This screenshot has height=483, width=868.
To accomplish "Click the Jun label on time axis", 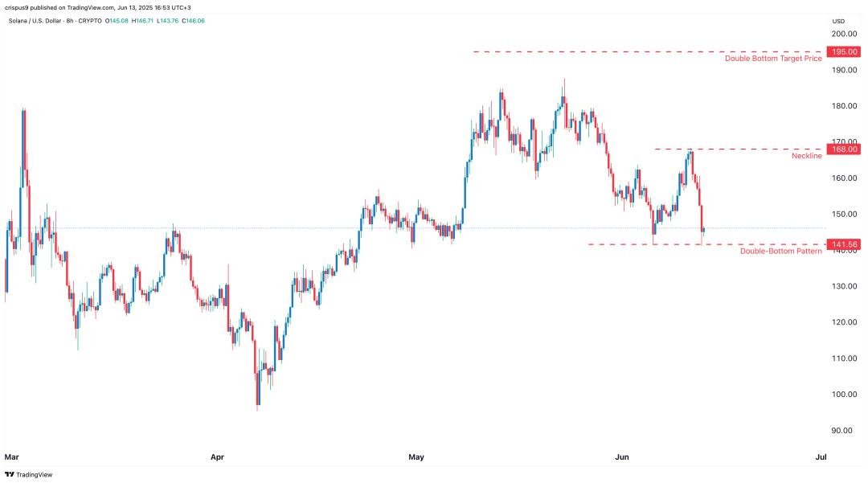I will [622, 457].
